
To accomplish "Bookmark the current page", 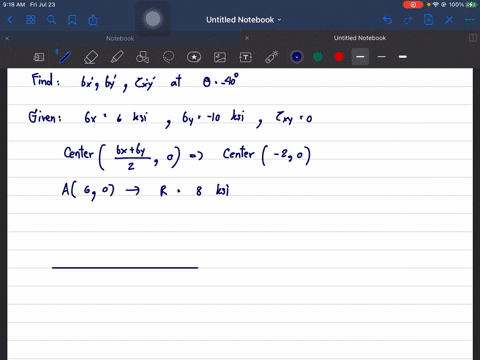I will click(x=72, y=20).
